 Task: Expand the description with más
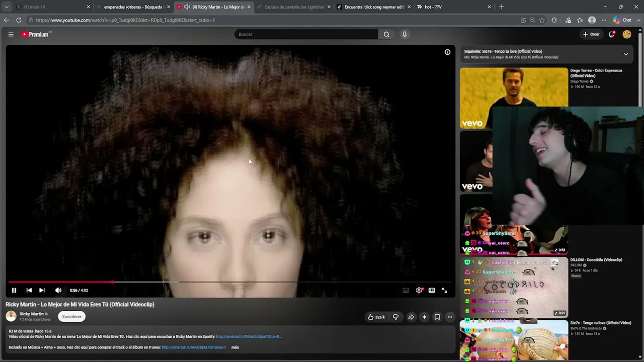235,347
